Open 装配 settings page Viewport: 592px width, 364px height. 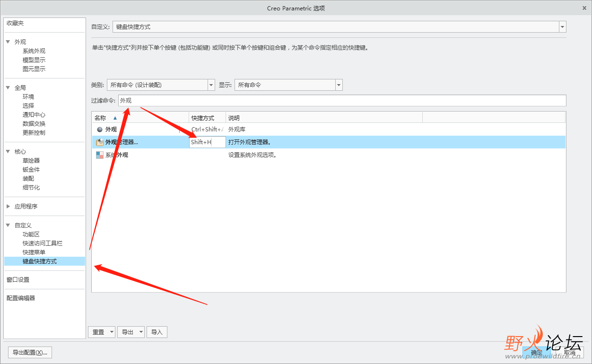(28, 179)
